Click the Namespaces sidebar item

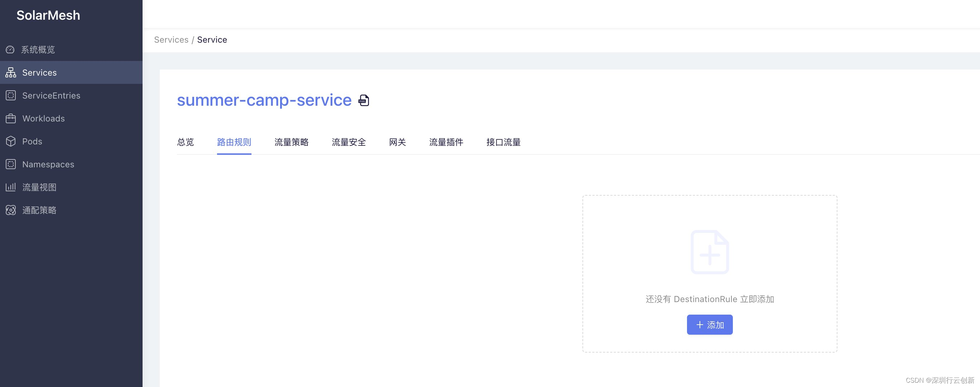pos(48,164)
